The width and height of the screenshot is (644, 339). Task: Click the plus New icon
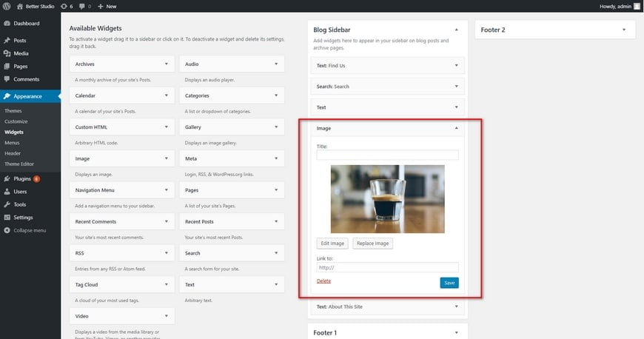click(100, 6)
